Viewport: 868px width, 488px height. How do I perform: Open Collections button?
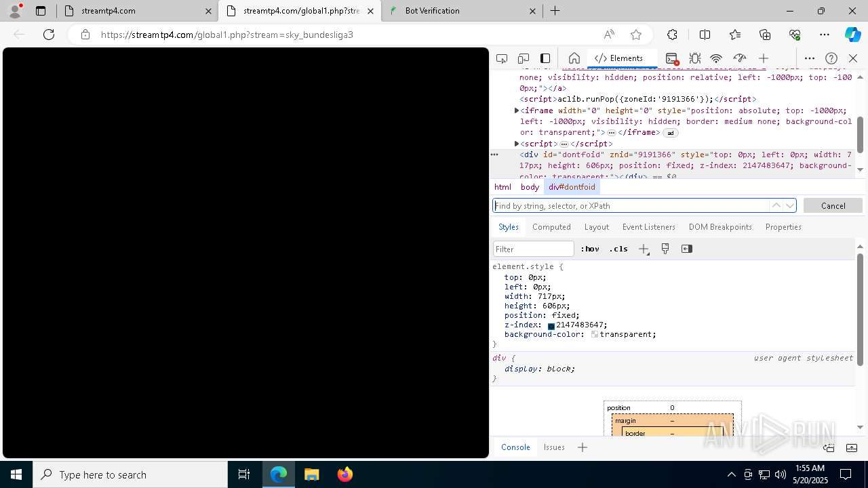(765, 35)
